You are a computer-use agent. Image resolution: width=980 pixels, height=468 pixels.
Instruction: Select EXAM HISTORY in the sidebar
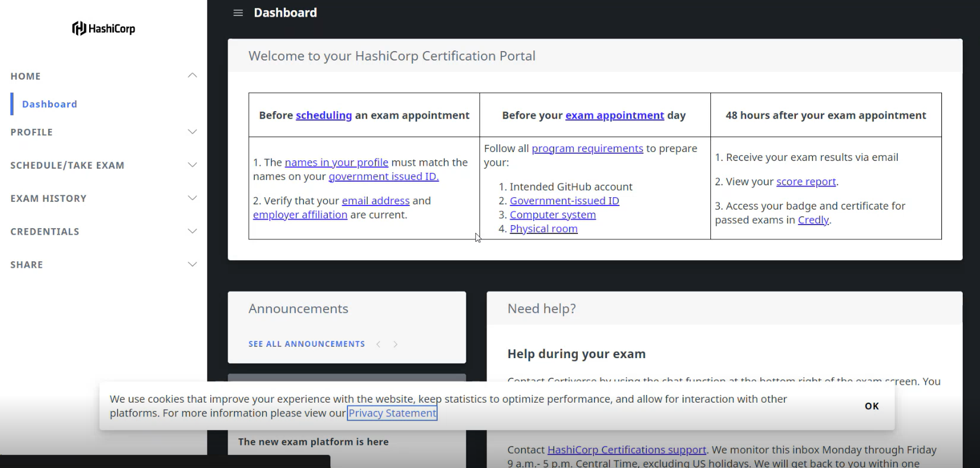48,198
